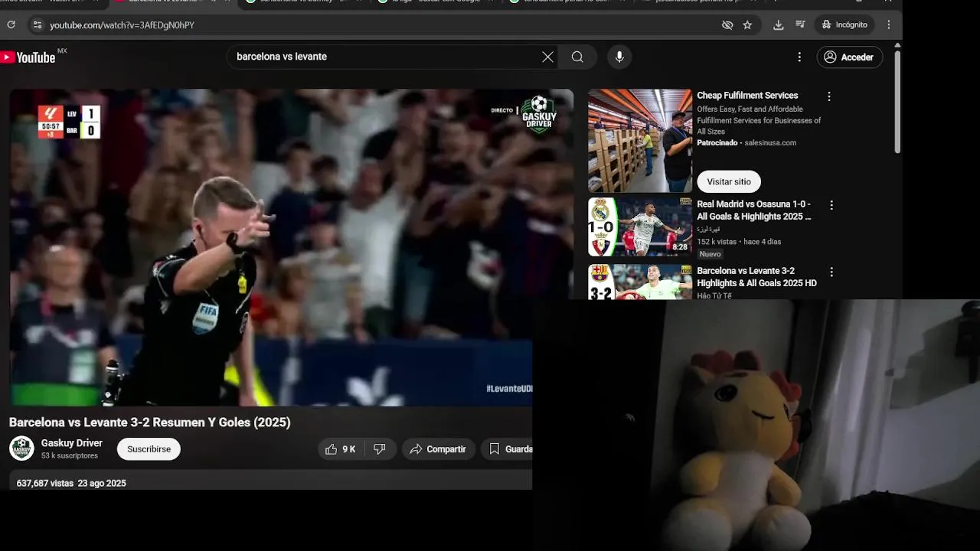Click the '152 k vistas · hace 4 días' text
The height and width of the screenshot is (551, 980).
pyautogui.click(x=739, y=242)
